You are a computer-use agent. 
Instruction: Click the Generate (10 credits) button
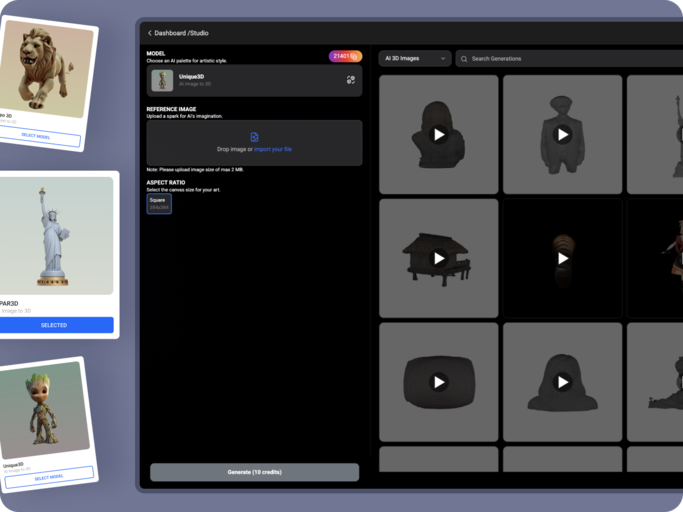coord(254,472)
